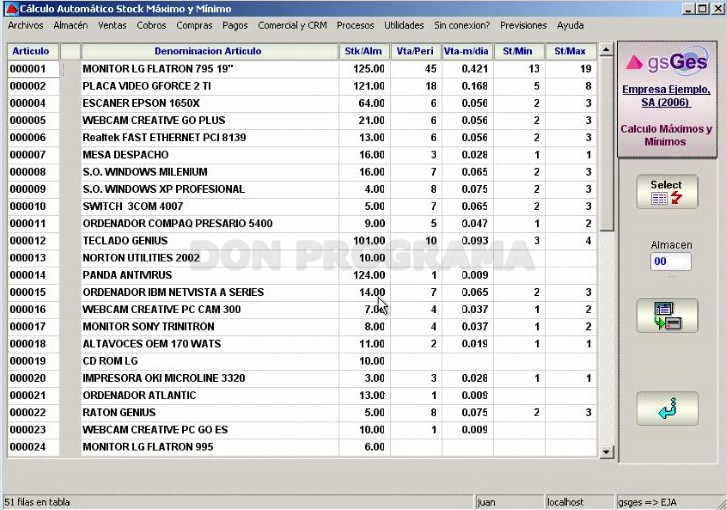Screen dimensions: 727x510
Task: Click the Select button with grid icon
Action: point(667,191)
